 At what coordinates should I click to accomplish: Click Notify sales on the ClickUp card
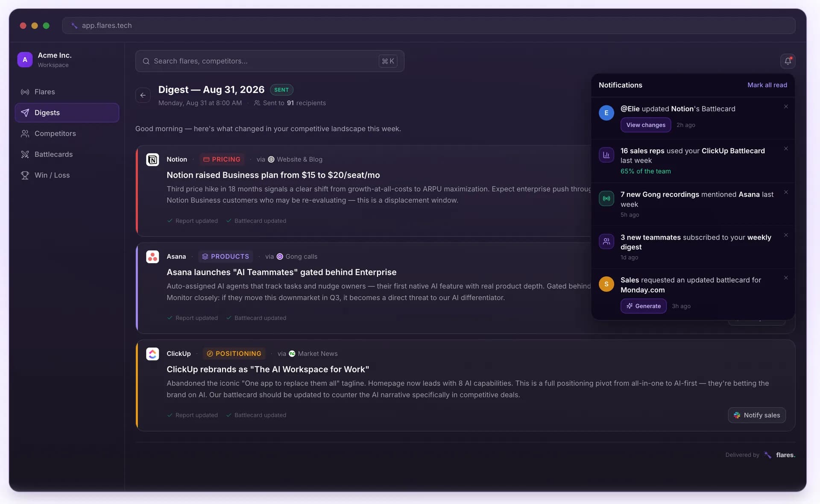coord(756,415)
